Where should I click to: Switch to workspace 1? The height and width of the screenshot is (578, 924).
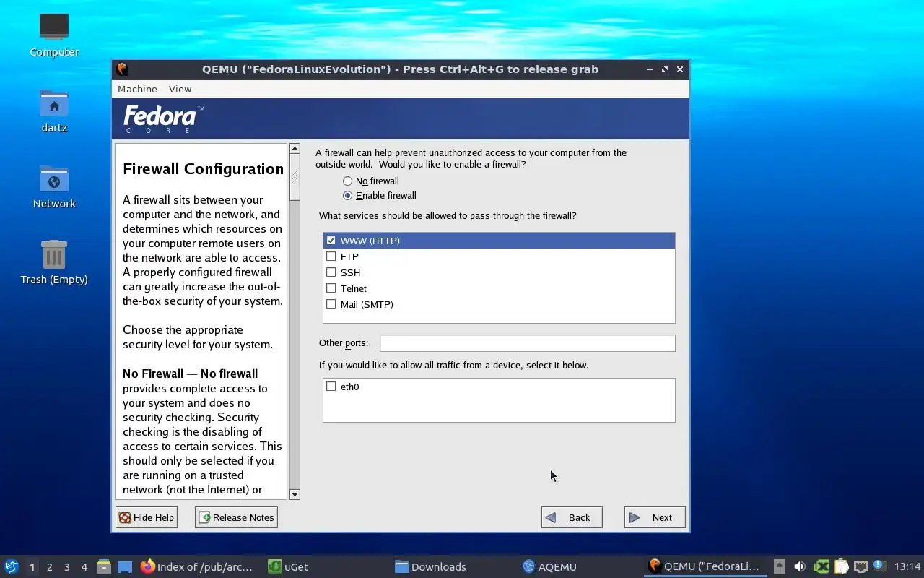[32, 567]
